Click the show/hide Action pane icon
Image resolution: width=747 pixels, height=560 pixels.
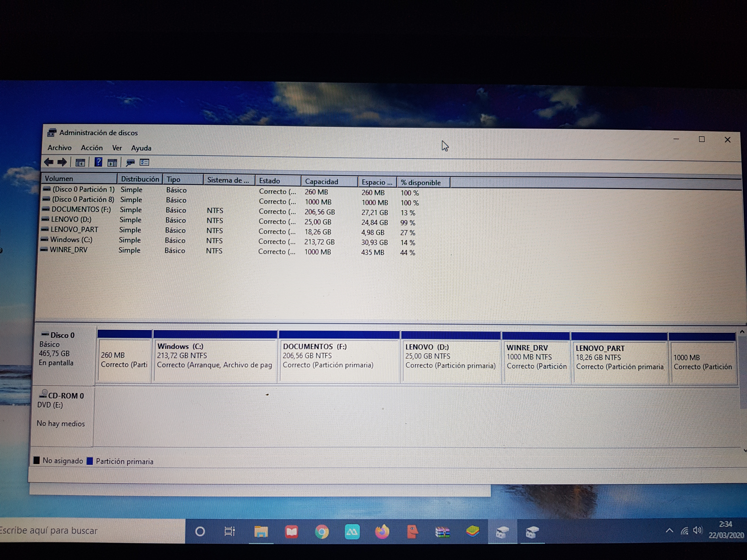[112, 163]
